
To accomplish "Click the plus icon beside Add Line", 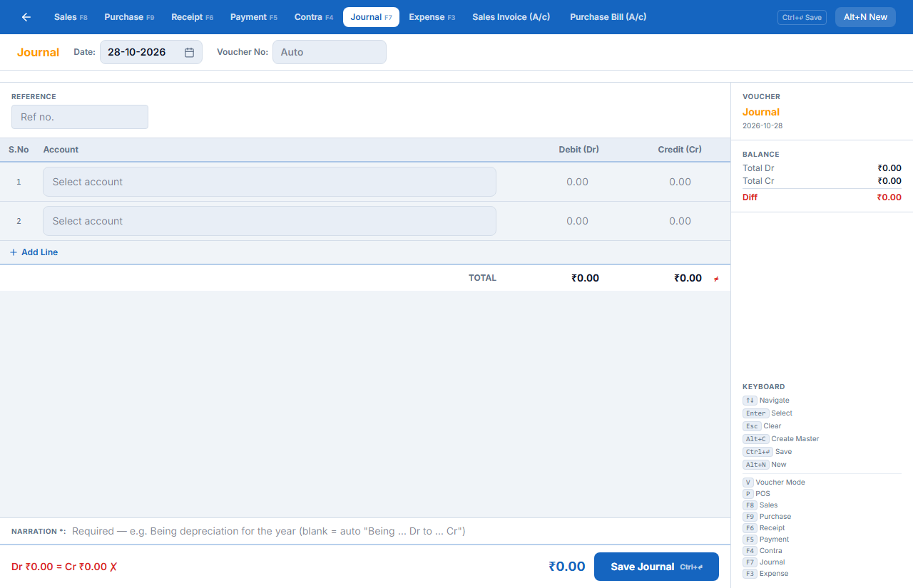I will pos(14,252).
